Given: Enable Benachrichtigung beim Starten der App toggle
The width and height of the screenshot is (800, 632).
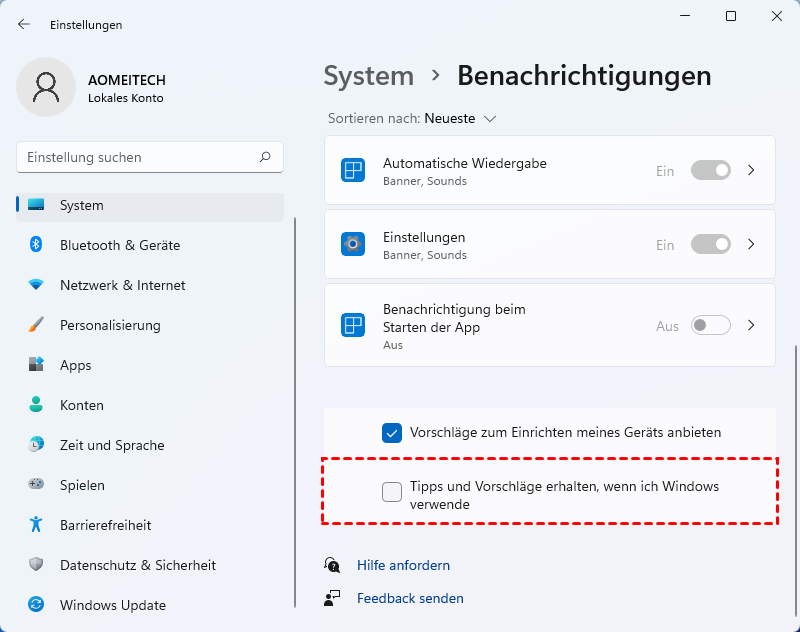Looking at the screenshot, I should [711, 325].
